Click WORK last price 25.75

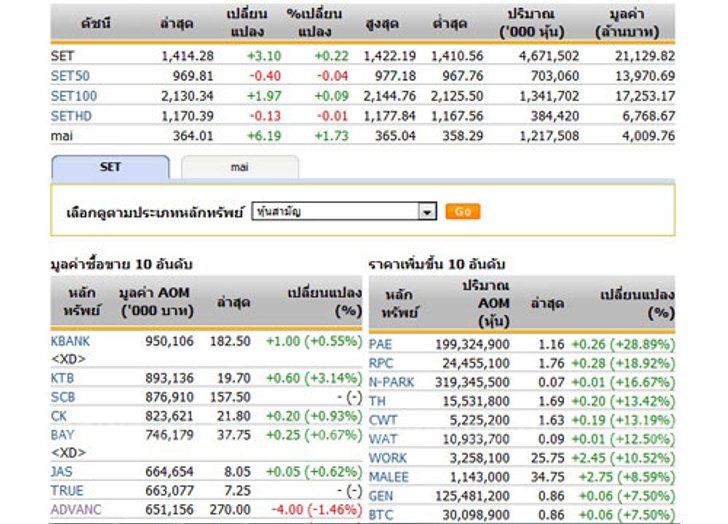pos(547,458)
